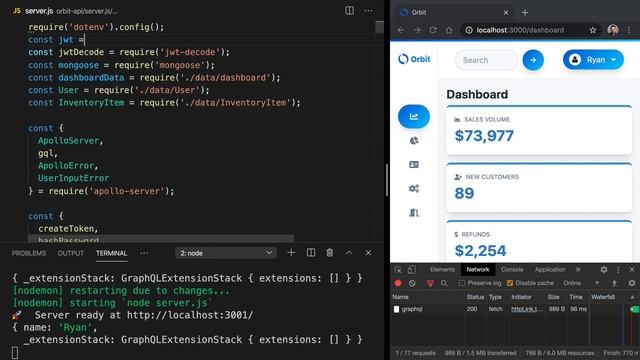The image size is (640, 360).
Task: Switch to DevTools Elements tab
Action: (442, 269)
